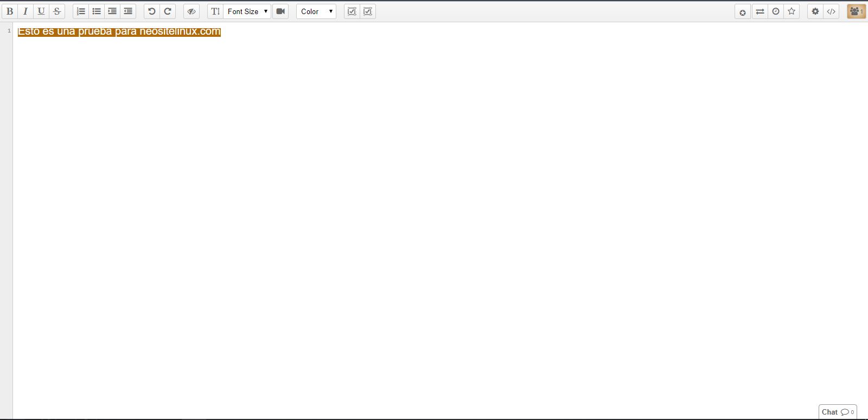The image size is (868, 420).
Task: Show connected users list
Action: click(856, 11)
